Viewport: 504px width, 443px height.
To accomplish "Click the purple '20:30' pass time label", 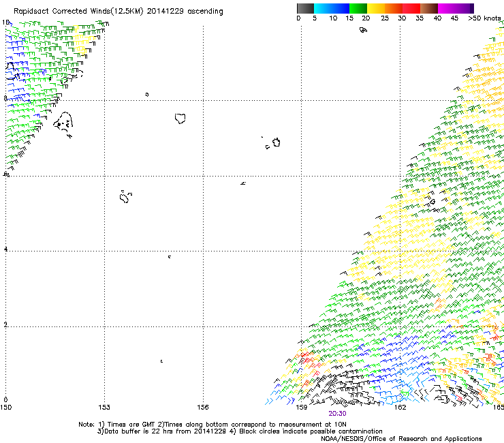I will pos(337,414).
